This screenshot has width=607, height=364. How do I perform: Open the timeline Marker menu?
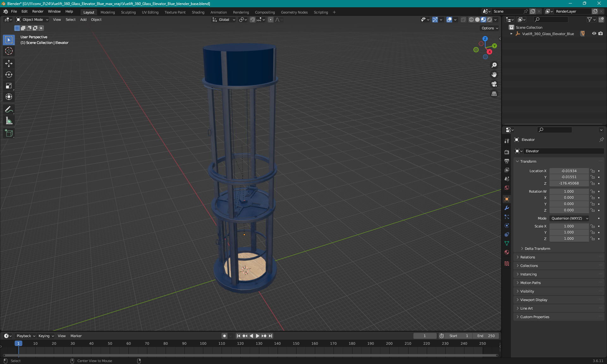[x=76, y=336]
